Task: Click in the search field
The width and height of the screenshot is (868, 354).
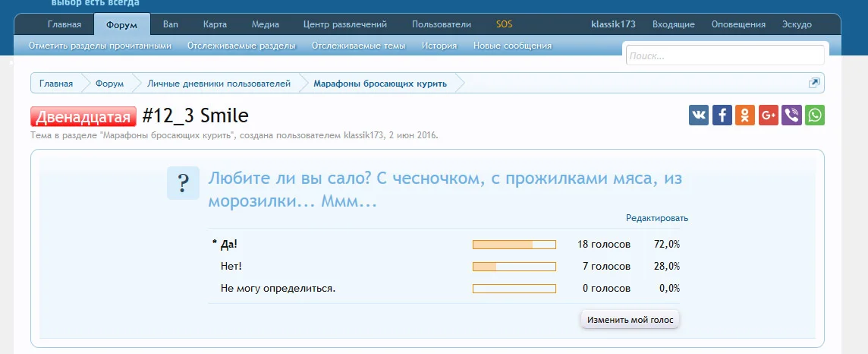Action: tap(724, 55)
